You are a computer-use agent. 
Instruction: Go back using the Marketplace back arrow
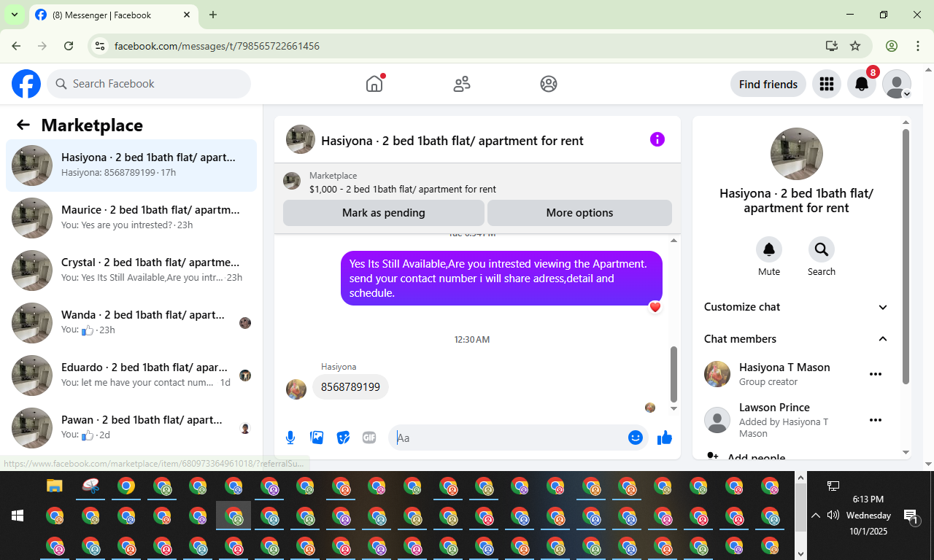[23, 125]
